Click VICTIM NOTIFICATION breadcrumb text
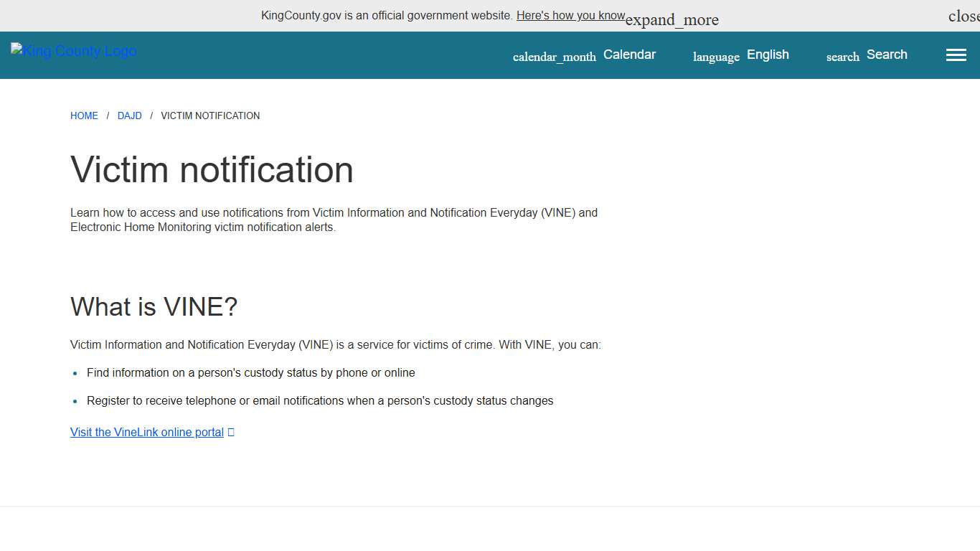This screenshot has height=551, width=980. (x=210, y=116)
